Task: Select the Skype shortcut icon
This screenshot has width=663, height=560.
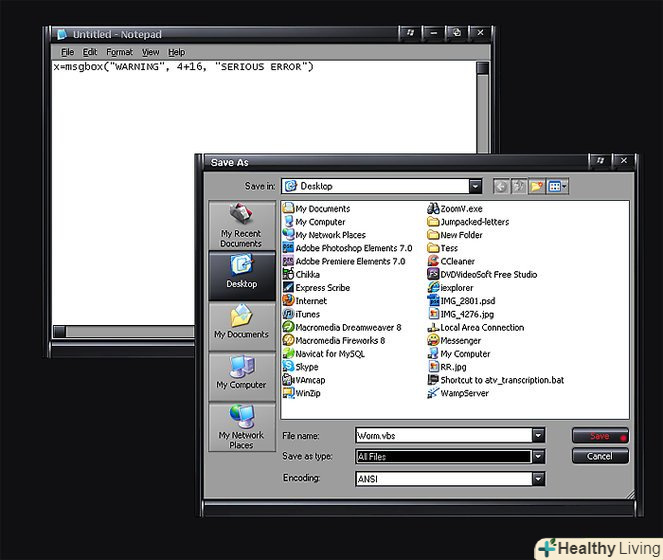Action: [x=306, y=367]
